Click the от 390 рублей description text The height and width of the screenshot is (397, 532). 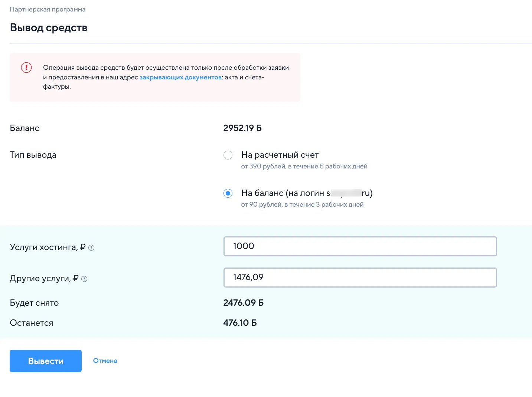[304, 166]
